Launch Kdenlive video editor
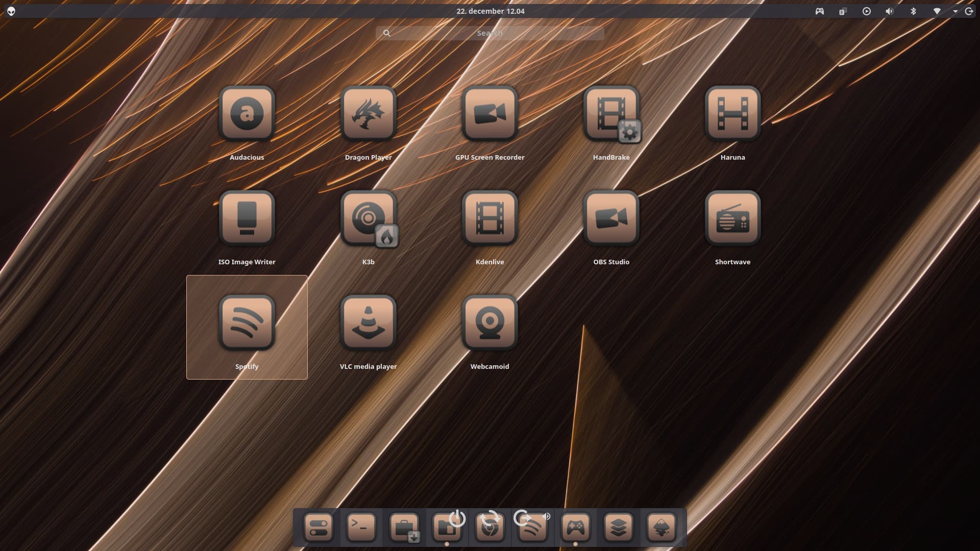The width and height of the screenshot is (980, 551). pyautogui.click(x=489, y=218)
